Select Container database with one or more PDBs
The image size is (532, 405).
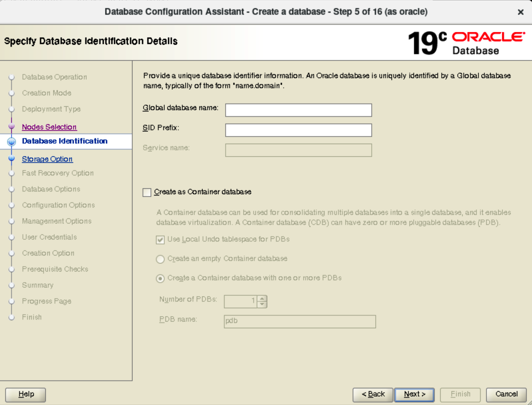point(160,278)
